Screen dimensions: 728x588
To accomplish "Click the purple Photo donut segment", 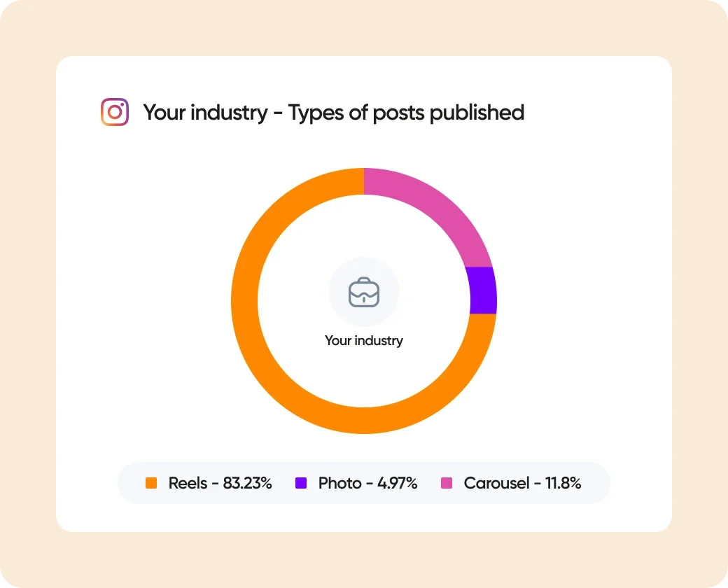I will [483, 290].
